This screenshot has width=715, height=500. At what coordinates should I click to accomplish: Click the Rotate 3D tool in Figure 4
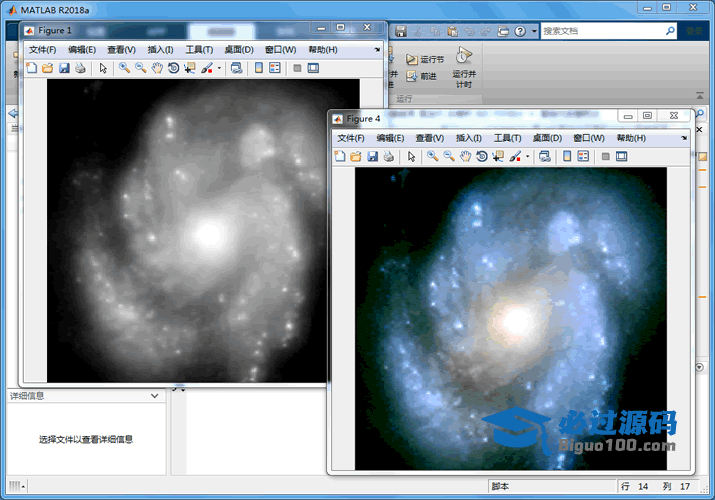[482, 156]
